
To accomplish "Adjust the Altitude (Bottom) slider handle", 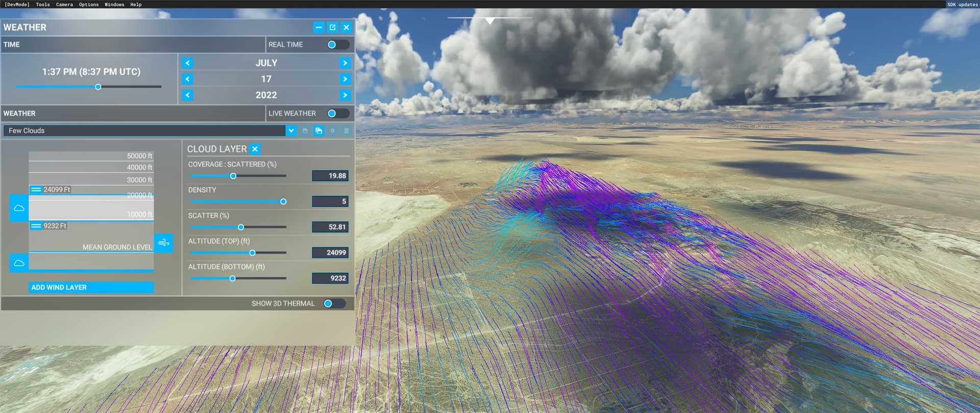I will coord(233,278).
